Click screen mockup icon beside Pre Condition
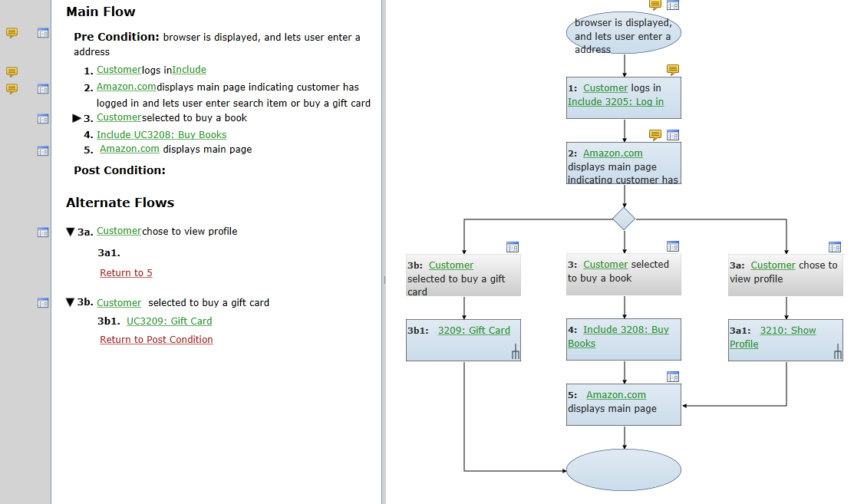Screen dimensions: 854x504 (43, 33)
